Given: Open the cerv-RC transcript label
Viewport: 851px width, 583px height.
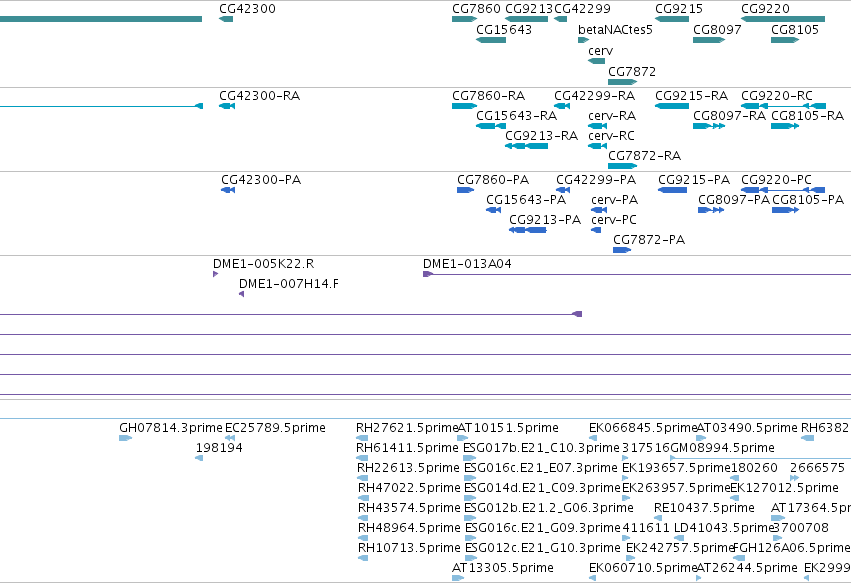Looking at the screenshot, I should pyautogui.click(x=611, y=136).
